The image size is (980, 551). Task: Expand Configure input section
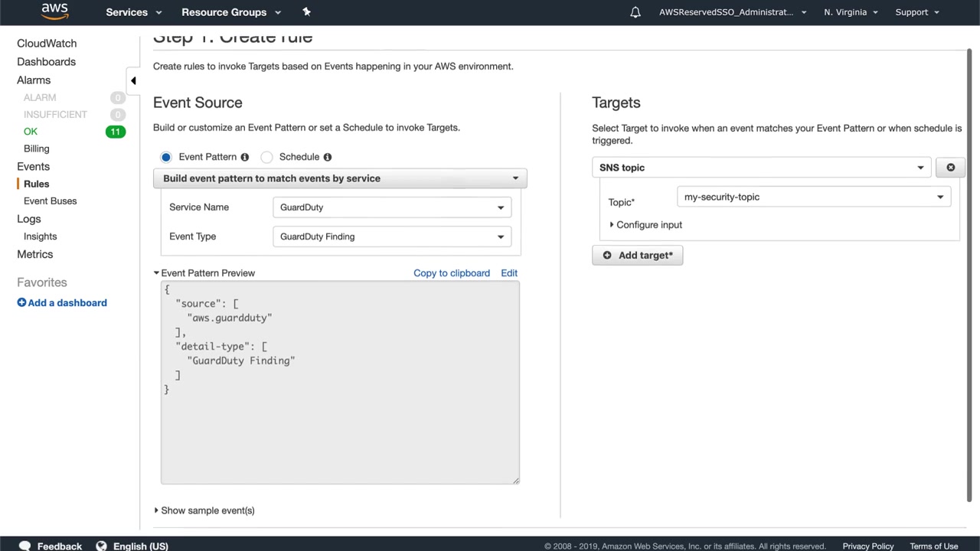point(645,225)
